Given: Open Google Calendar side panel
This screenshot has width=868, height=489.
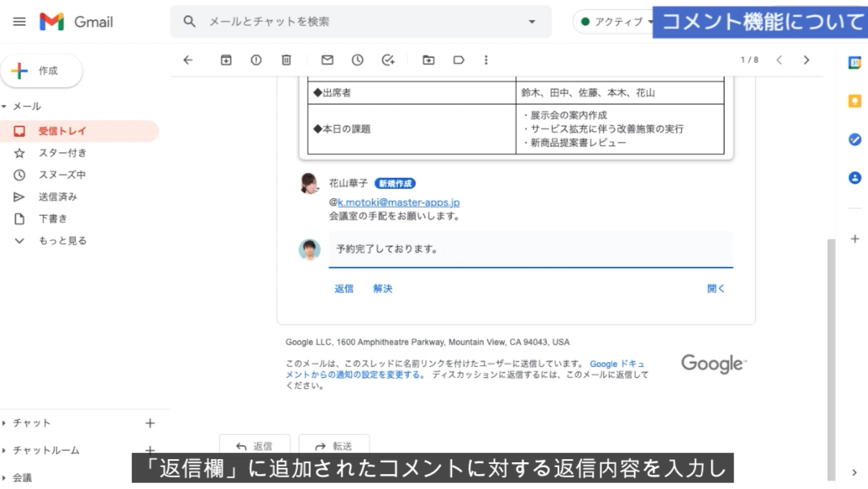Looking at the screenshot, I should point(855,62).
